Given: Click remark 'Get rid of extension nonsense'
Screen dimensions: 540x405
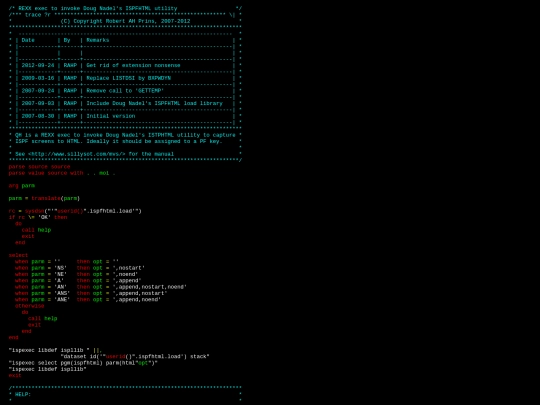Looking at the screenshot, I should (133, 65).
